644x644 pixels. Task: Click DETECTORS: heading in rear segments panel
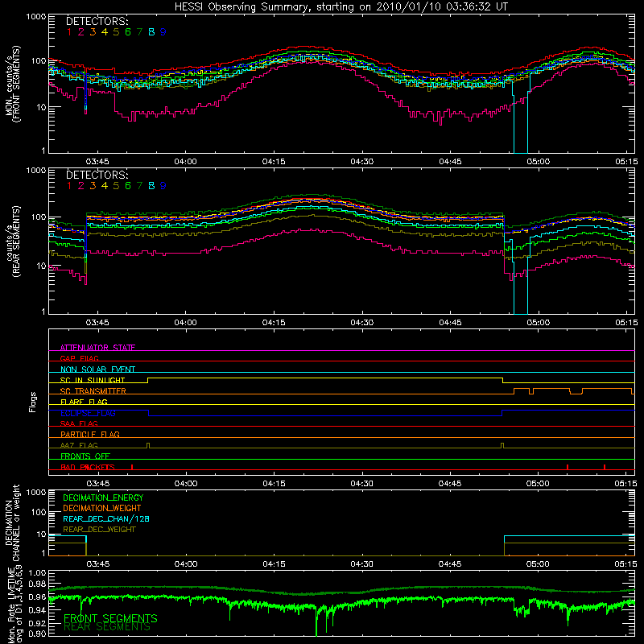coord(97,175)
